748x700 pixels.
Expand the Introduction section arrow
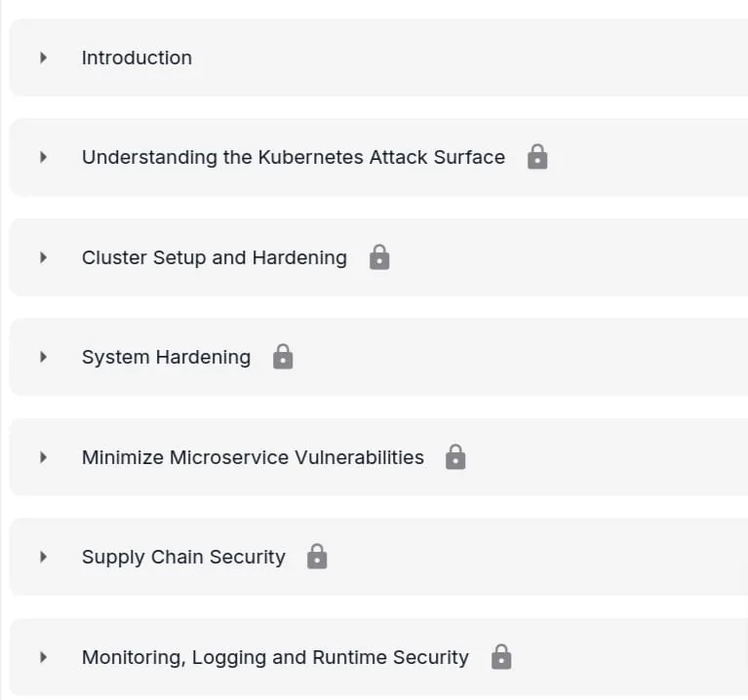44,58
